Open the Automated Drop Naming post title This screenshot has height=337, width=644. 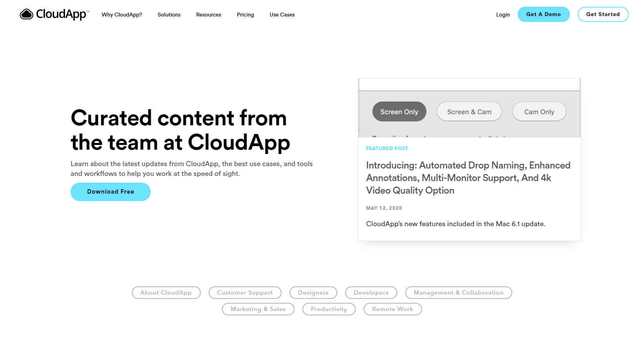[468, 178]
